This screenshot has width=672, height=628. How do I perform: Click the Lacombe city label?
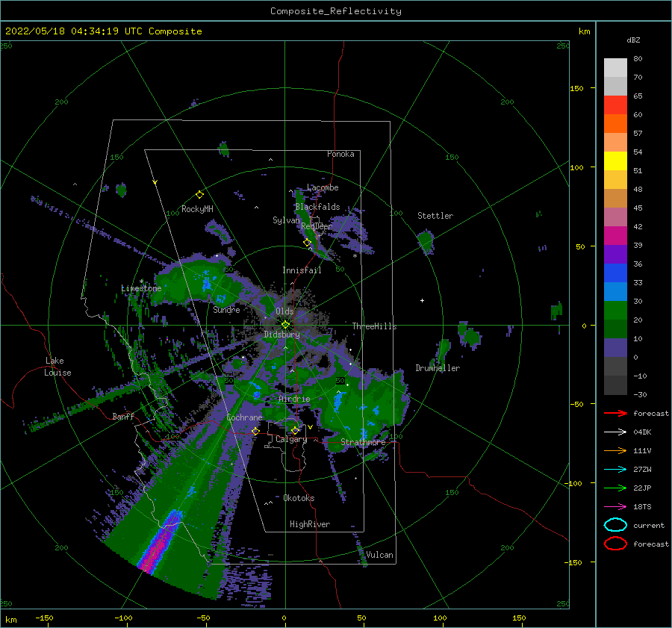(323, 187)
